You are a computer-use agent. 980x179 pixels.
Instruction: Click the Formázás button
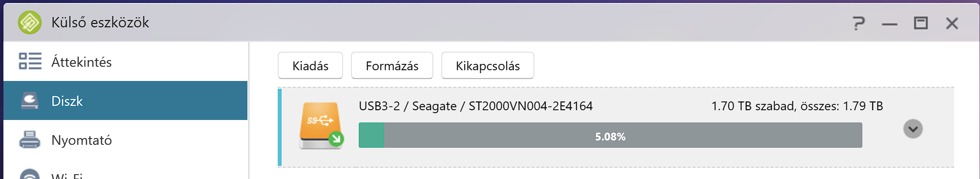point(392,65)
